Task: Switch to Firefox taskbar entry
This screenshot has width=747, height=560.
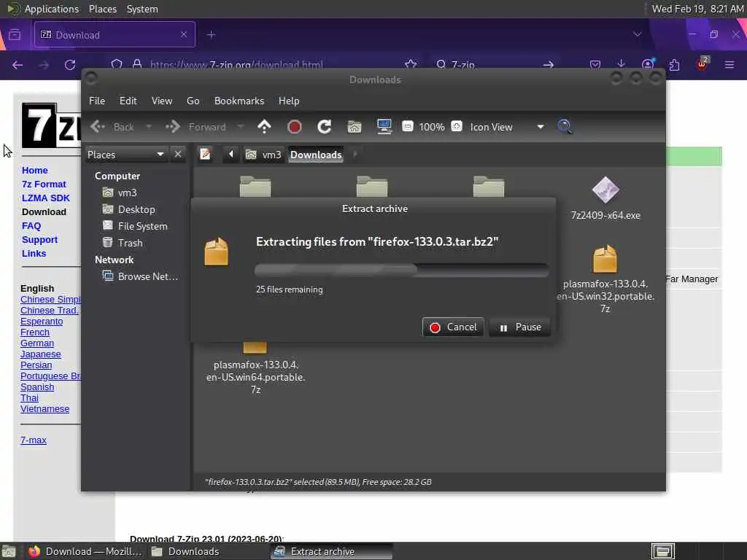Action: click(x=85, y=551)
